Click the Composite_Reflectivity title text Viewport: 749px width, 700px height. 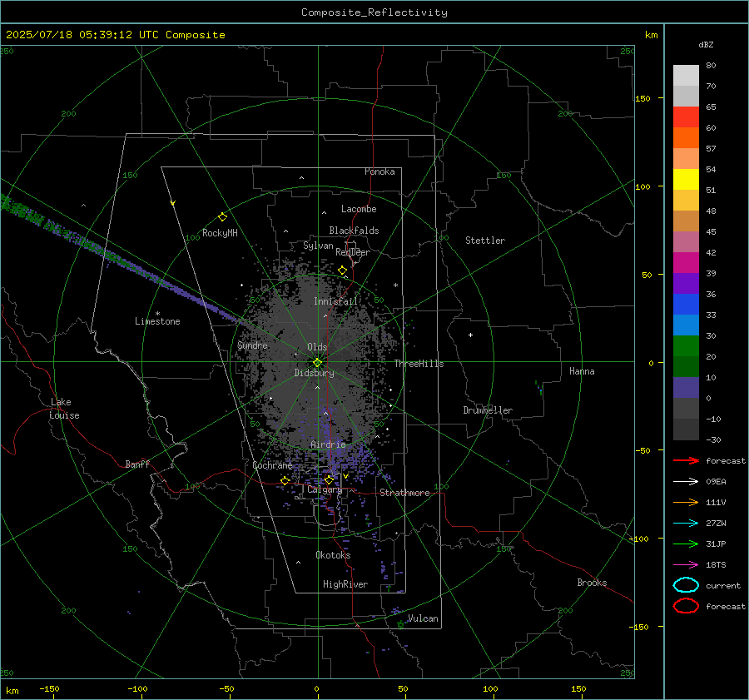tap(374, 12)
